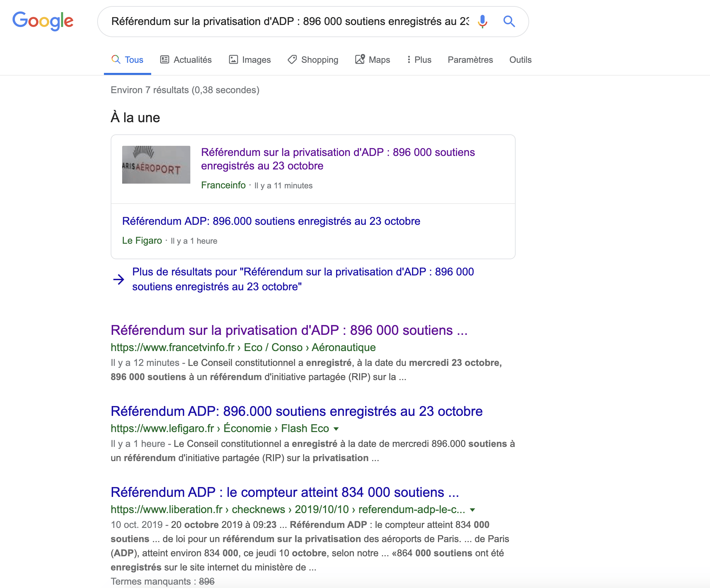Open Le Figaro top story headline

click(271, 221)
